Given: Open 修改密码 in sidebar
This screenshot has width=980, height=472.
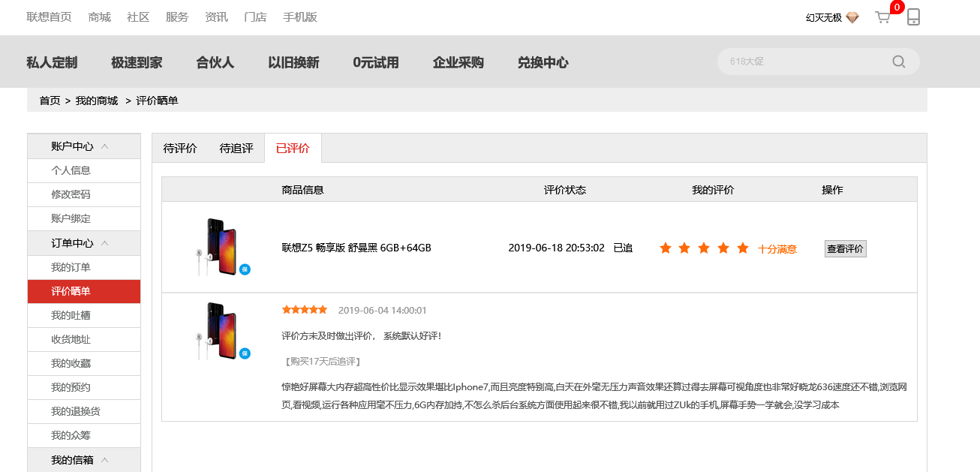Looking at the screenshot, I should (x=84, y=194).
